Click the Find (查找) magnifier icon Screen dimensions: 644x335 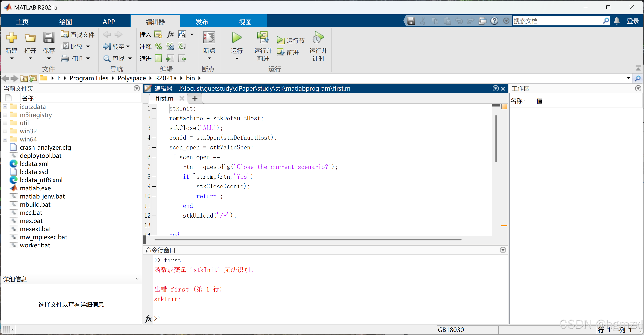tap(107, 58)
